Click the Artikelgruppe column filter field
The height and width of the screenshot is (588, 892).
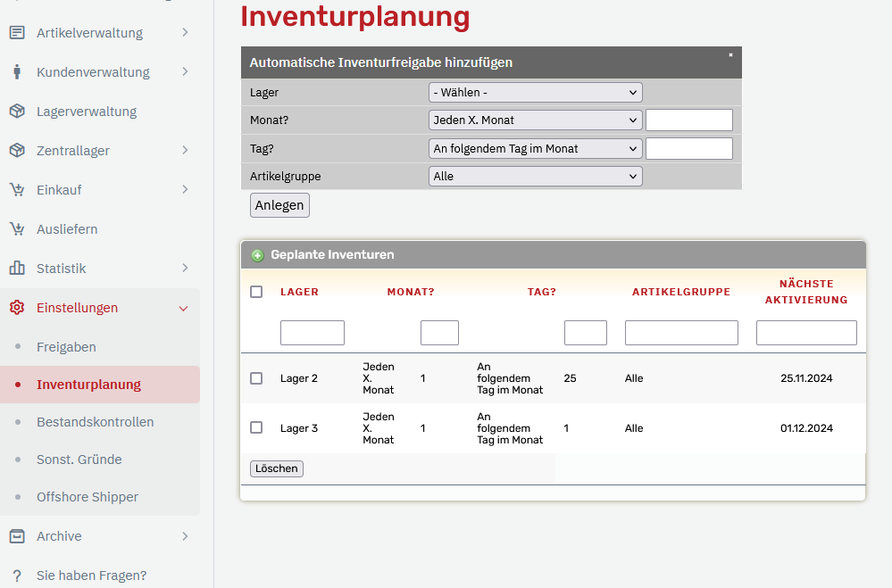pyautogui.click(x=681, y=333)
